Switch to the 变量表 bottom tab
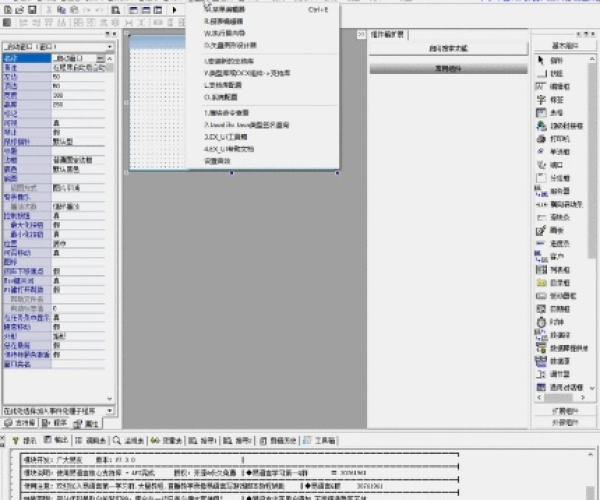The height and width of the screenshot is (500, 600). 166,441
